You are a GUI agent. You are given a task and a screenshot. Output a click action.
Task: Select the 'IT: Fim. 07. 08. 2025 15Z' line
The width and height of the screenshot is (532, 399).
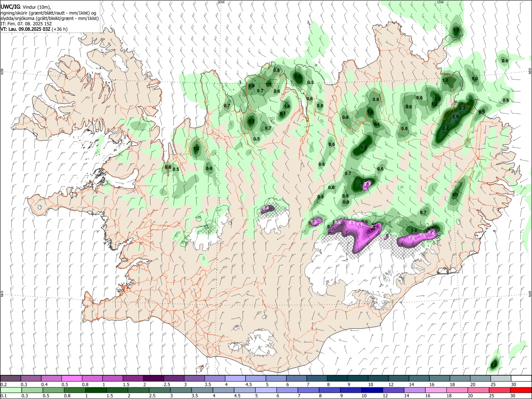[x=26, y=24]
